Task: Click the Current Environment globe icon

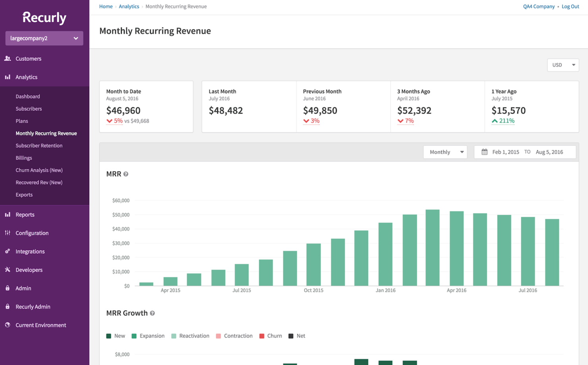Action: [8, 325]
